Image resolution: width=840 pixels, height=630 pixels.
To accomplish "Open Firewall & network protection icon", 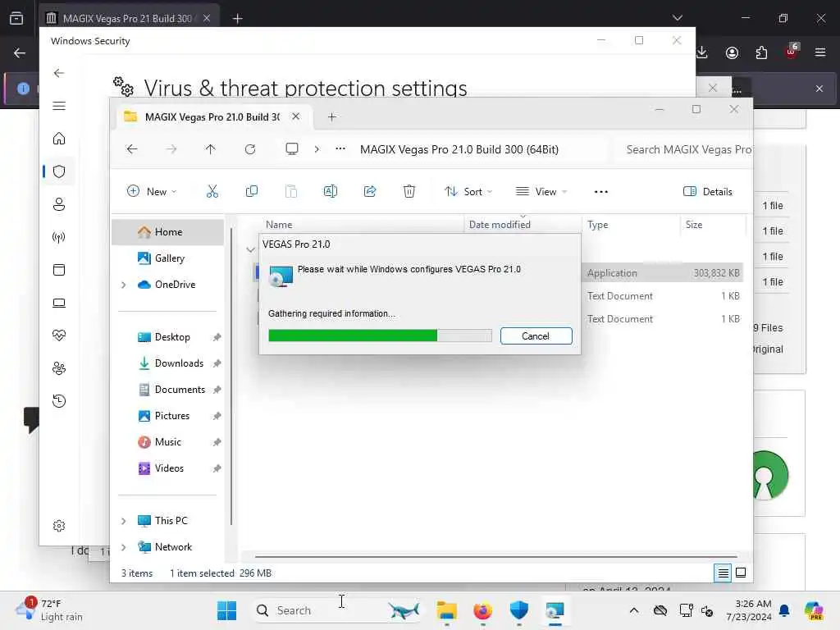I will pos(59,237).
